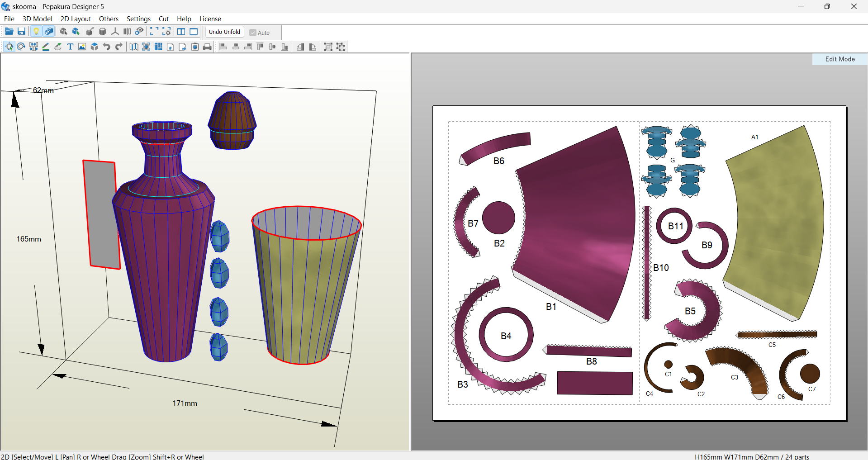Select the Edge Color tool
868x460 pixels.
(x=58, y=47)
